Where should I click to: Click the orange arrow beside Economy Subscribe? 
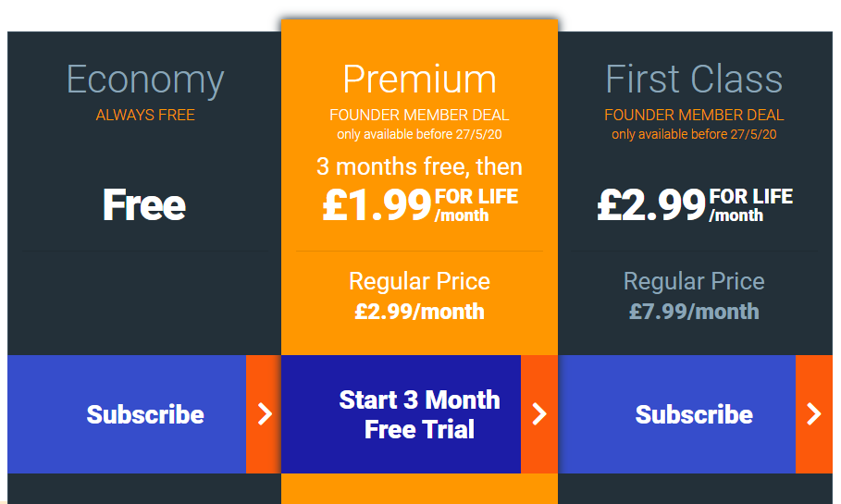[264, 414]
